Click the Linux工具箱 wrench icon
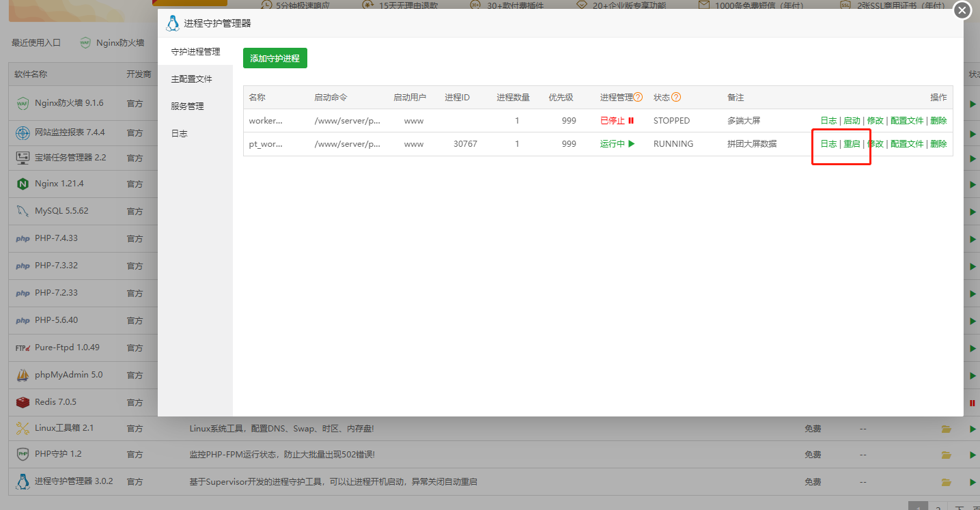 (23, 428)
